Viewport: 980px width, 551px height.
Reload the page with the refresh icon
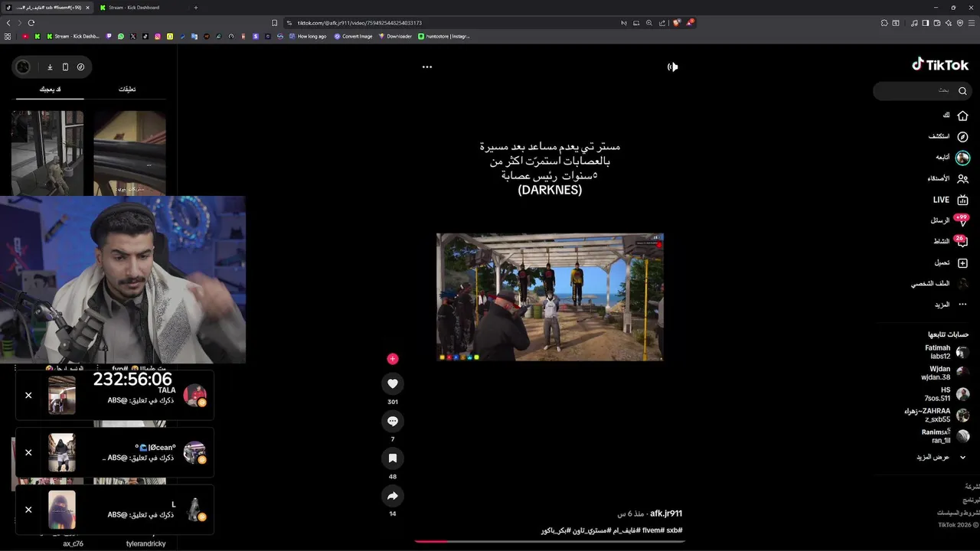click(x=31, y=23)
